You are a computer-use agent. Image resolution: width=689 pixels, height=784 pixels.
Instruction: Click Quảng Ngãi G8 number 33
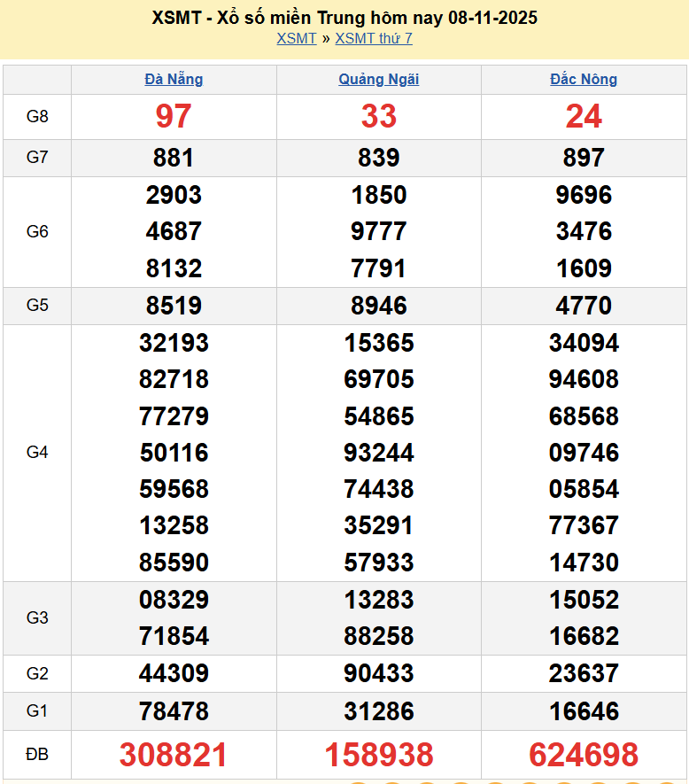[x=378, y=116]
